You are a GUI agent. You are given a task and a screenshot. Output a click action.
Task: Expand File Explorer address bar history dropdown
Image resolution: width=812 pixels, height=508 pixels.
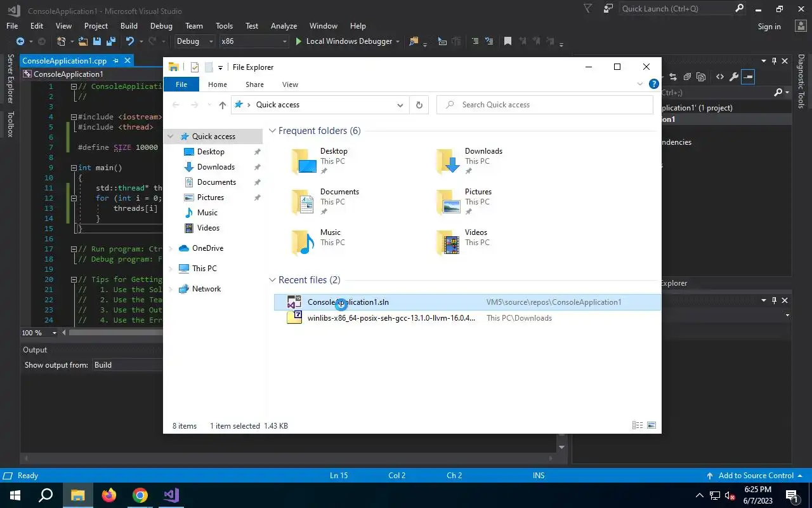point(400,105)
